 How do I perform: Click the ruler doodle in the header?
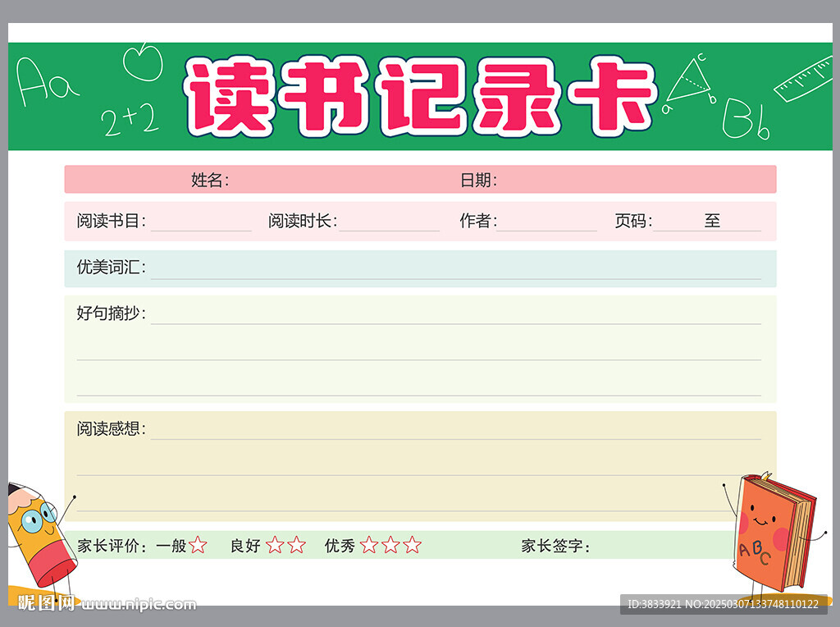805,79
